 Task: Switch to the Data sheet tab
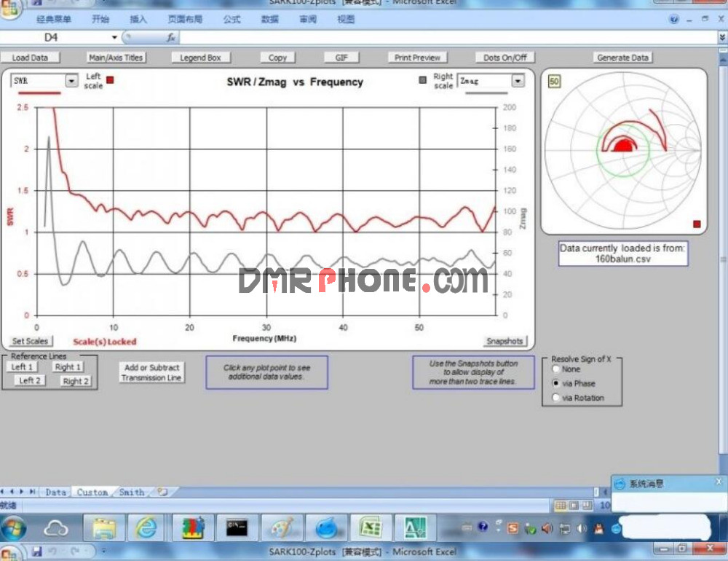(56, 492)
